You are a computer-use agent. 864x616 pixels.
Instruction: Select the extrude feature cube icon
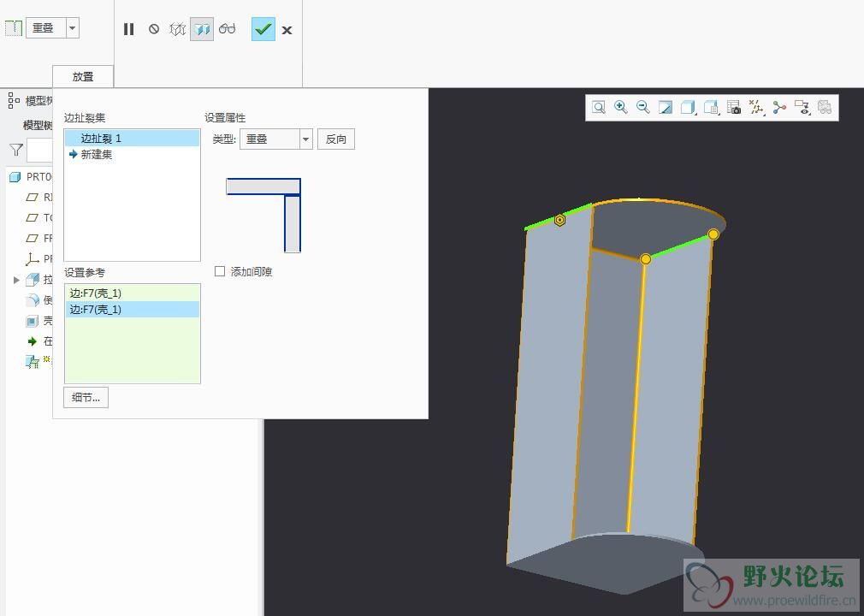(x=33, y=280)
